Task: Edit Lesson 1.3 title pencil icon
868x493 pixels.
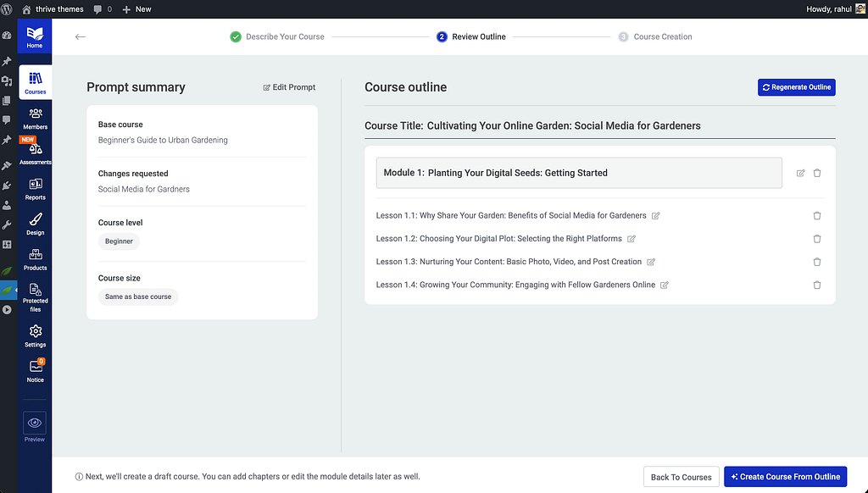Action: click(x=651, y=262)
